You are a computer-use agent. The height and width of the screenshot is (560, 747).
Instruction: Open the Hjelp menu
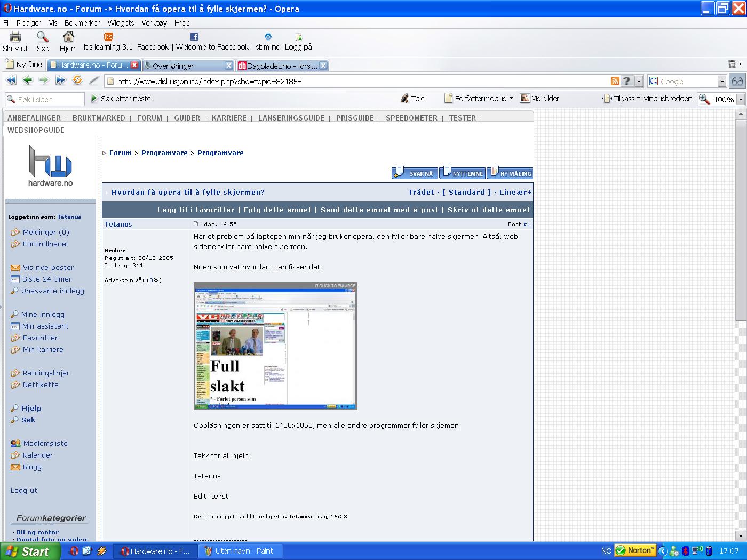tap(182, 23)
